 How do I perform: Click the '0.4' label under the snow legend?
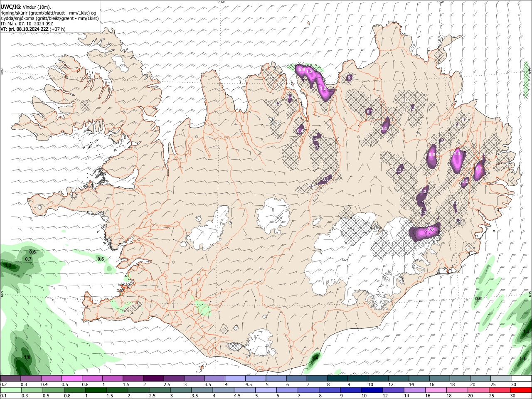pos(44,384)
